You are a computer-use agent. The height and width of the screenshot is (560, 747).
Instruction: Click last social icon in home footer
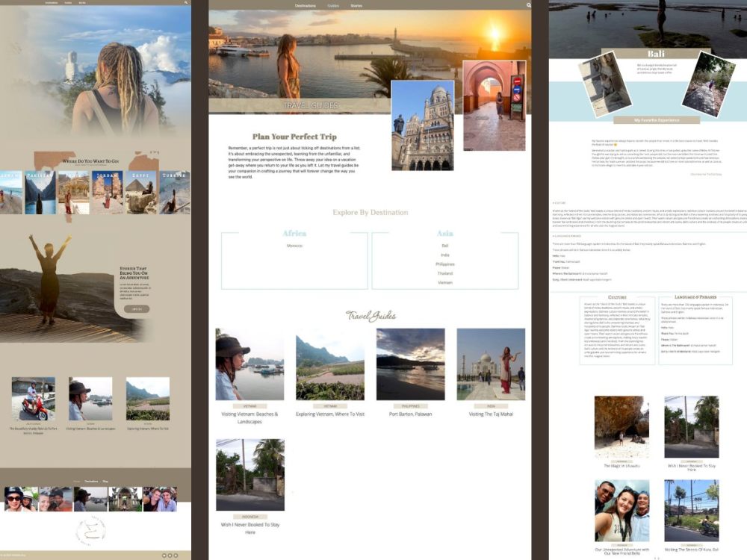point(176,556)
